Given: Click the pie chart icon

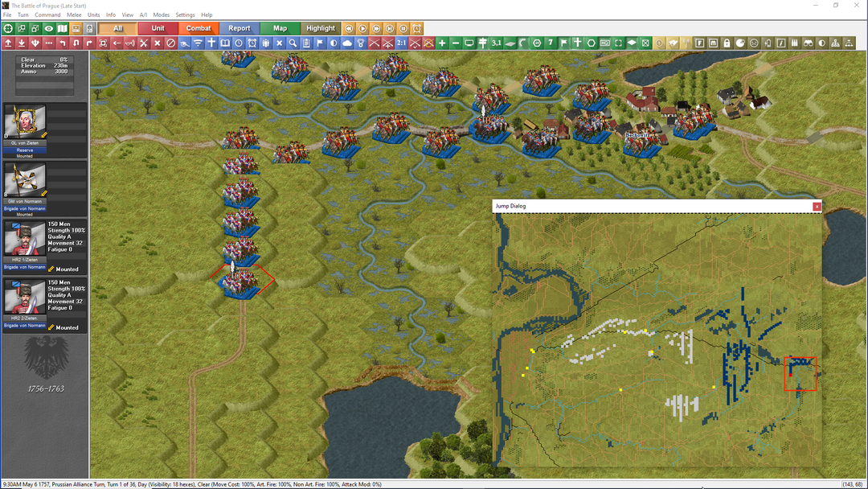Looking at the screenshot, I should [740, 43].
